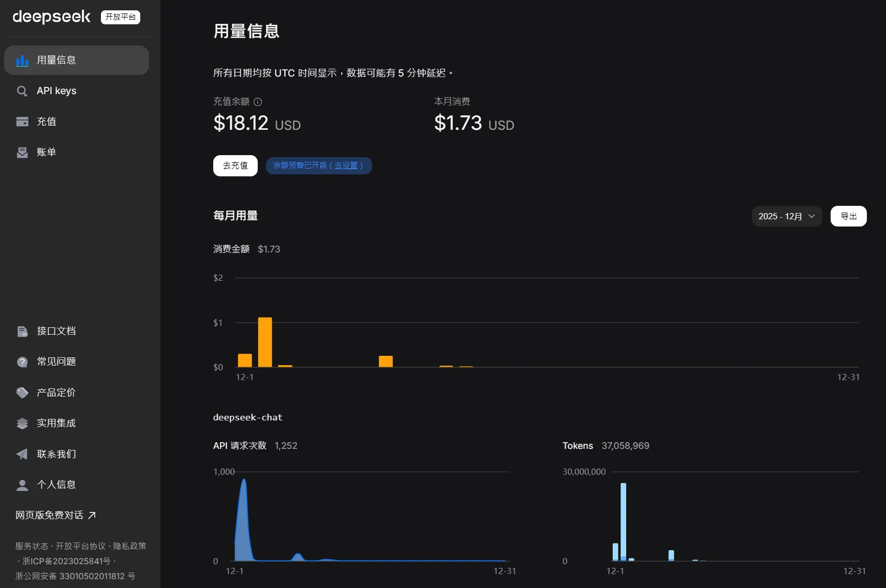Click the 接口文档 document icon

point(22,331)
